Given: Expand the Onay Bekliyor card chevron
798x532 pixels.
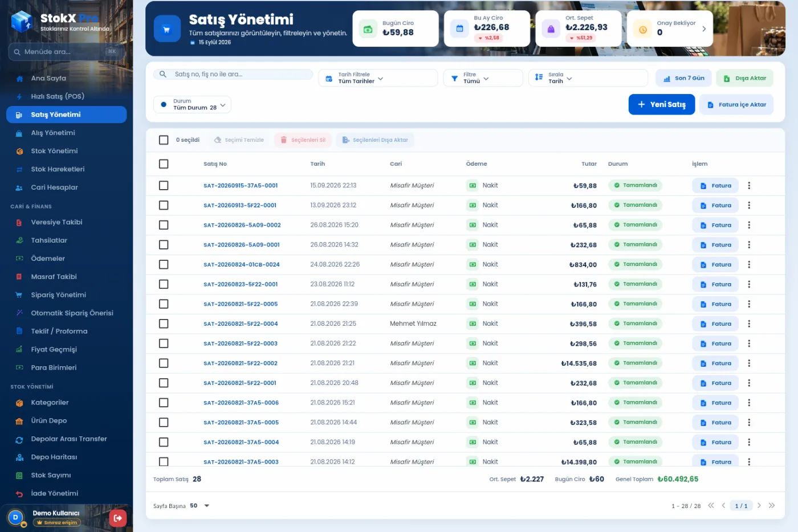Looking at the screenshot, I should click(x=704, y=29).
